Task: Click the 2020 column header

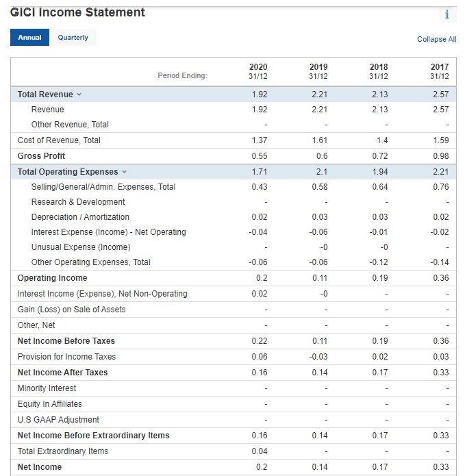Action: [x=258, y=71]
